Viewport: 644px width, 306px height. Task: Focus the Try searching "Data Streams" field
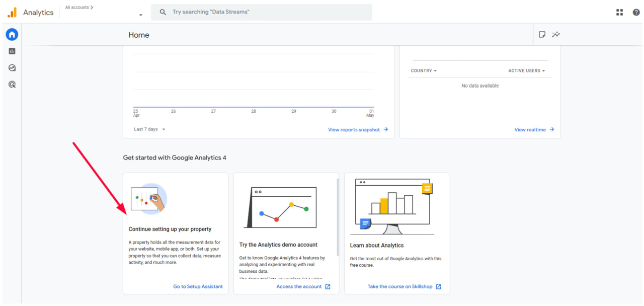click(x=262, y=12)
